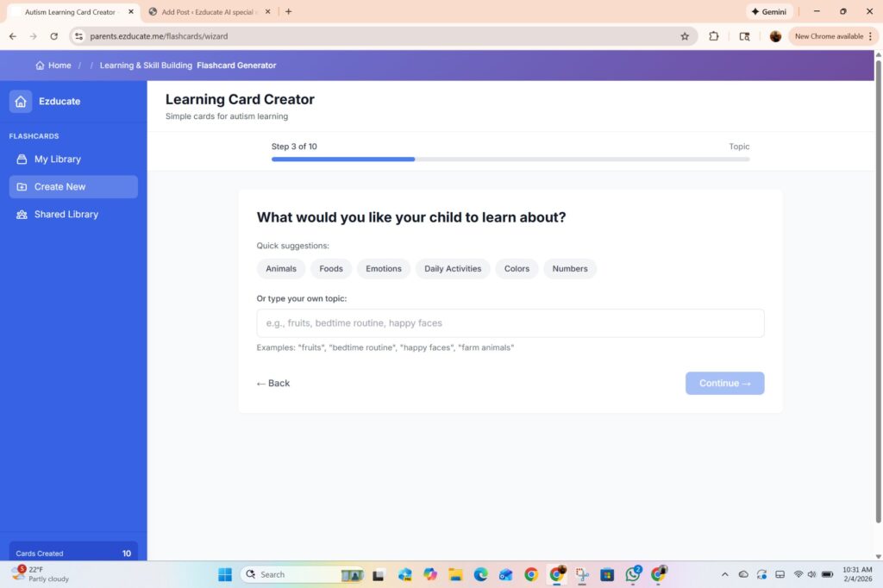The height and width of the screenshot is (588, 883).
Task: Open Windows Start menu
Action: point(225,574)
